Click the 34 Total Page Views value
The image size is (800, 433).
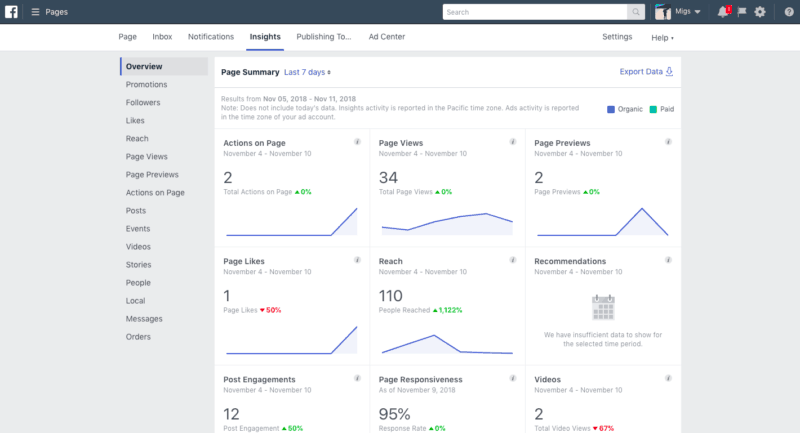[x=388, y=177]
